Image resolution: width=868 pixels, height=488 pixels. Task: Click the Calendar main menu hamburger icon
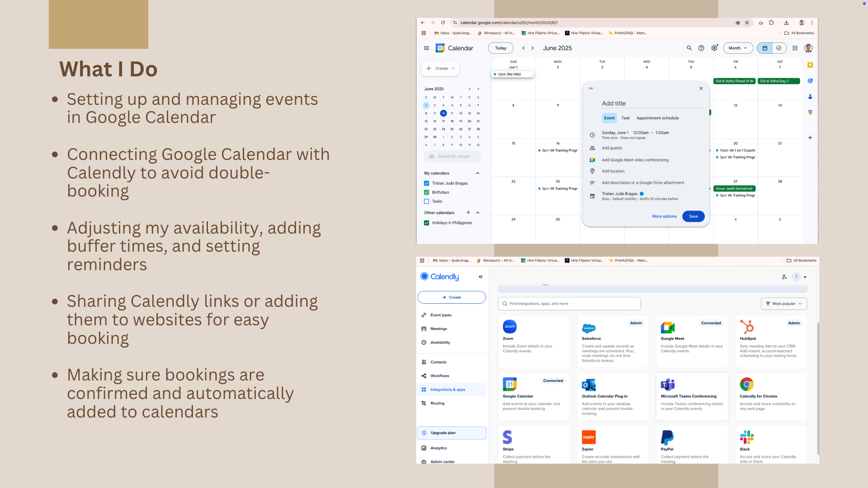point(426,48)
